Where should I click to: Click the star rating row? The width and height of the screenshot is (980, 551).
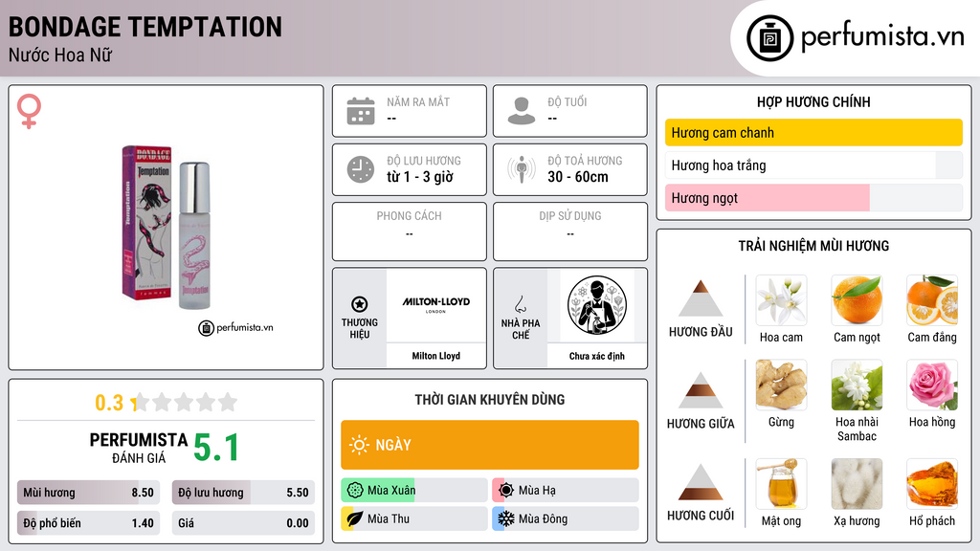point(185,402)
